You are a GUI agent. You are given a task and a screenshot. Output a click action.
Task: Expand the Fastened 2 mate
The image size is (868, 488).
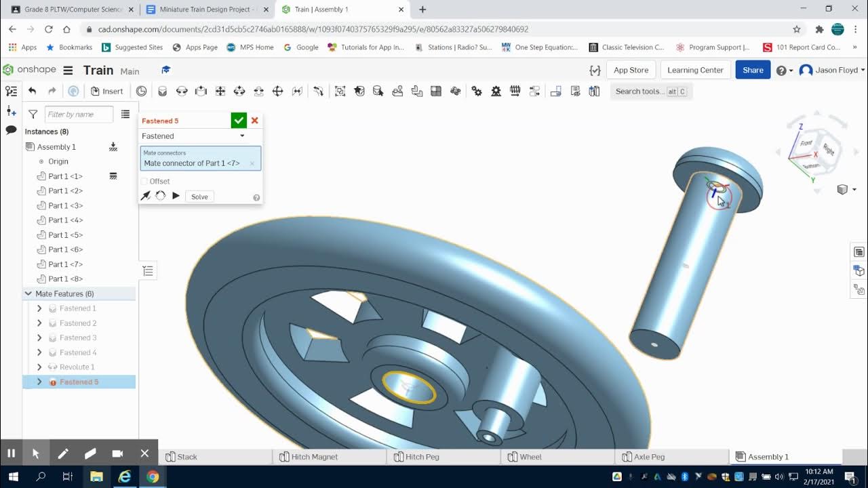tap(39, 323)
